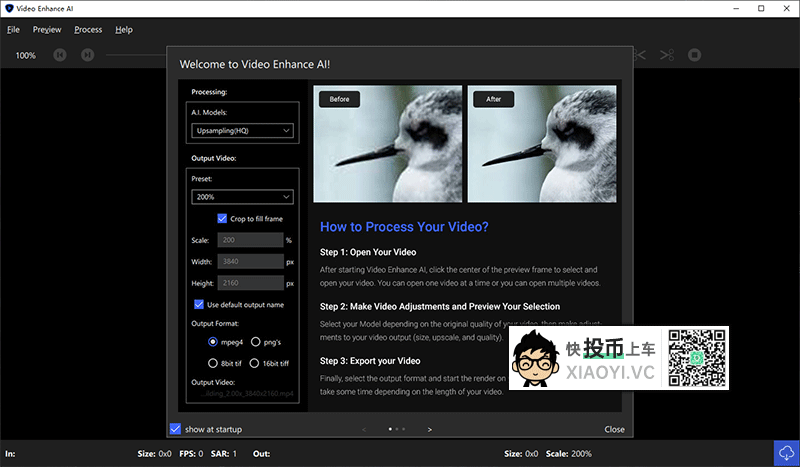Open the File menu
The width and height of the screenshot is (800, 467).
(x=13, y=30)
